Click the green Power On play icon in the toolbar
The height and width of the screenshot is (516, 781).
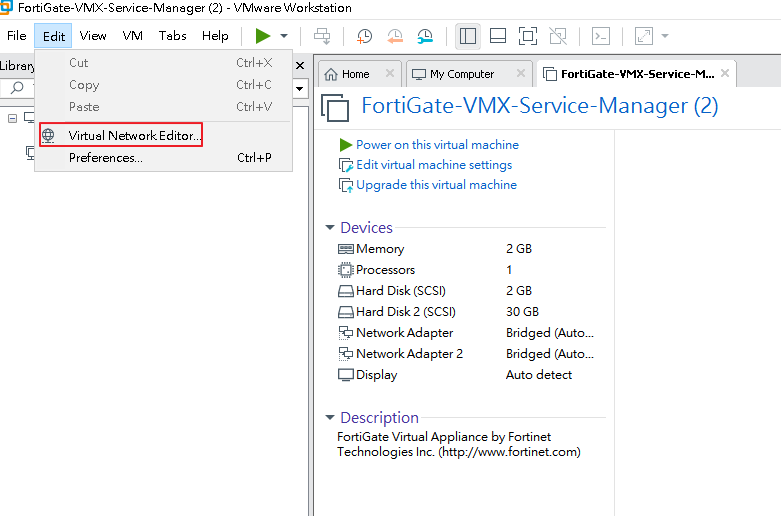point(262,36)
